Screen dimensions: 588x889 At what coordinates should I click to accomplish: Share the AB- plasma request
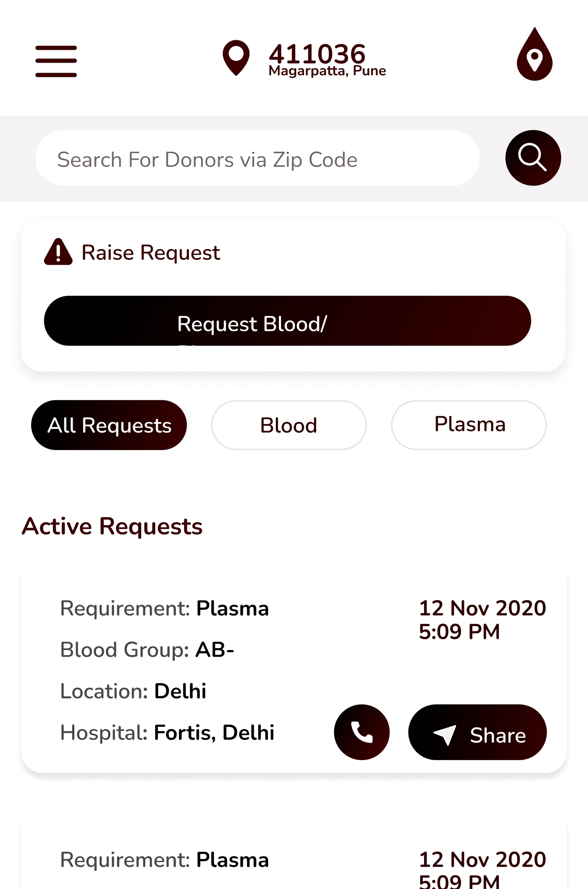coord(477,732)
